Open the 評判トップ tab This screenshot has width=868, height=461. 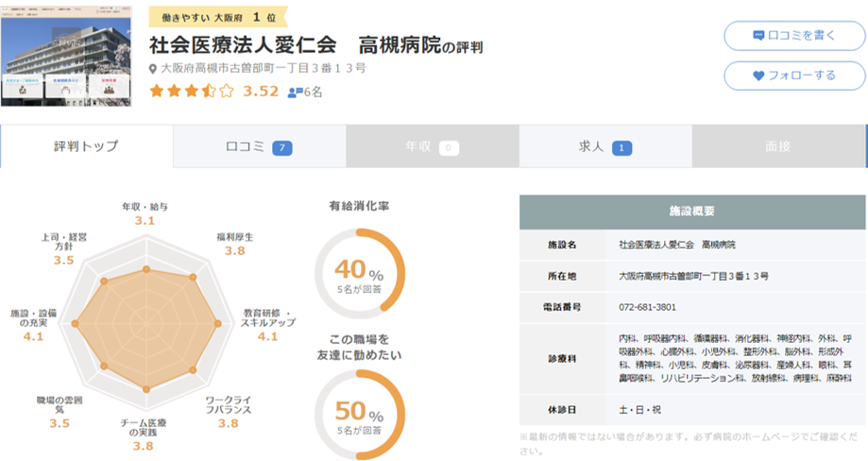click(x=86, y=146)
